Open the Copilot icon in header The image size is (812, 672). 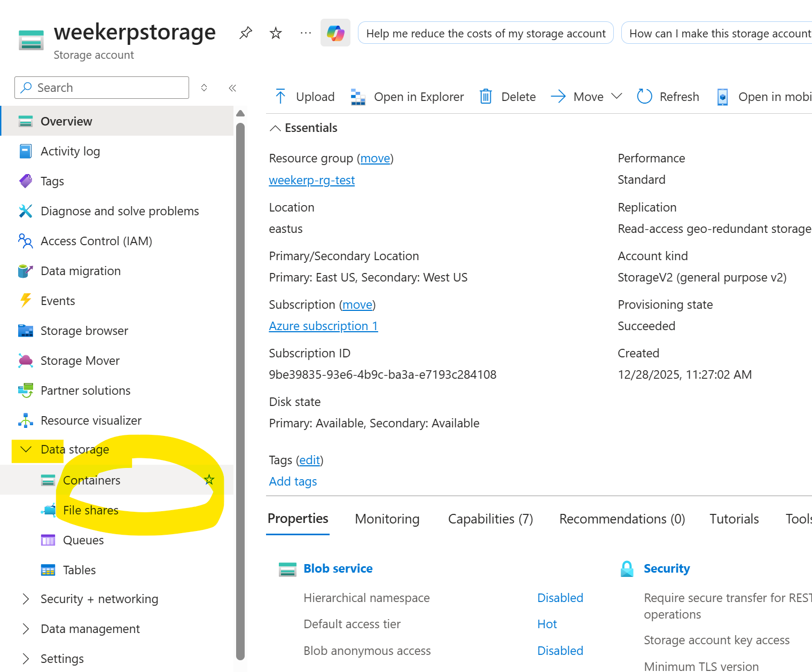point(335,33)
